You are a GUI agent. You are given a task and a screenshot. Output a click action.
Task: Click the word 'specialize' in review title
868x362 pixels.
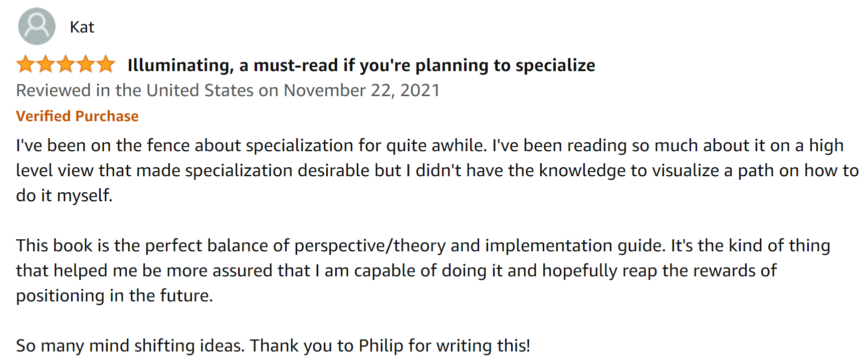pos(555,66)
